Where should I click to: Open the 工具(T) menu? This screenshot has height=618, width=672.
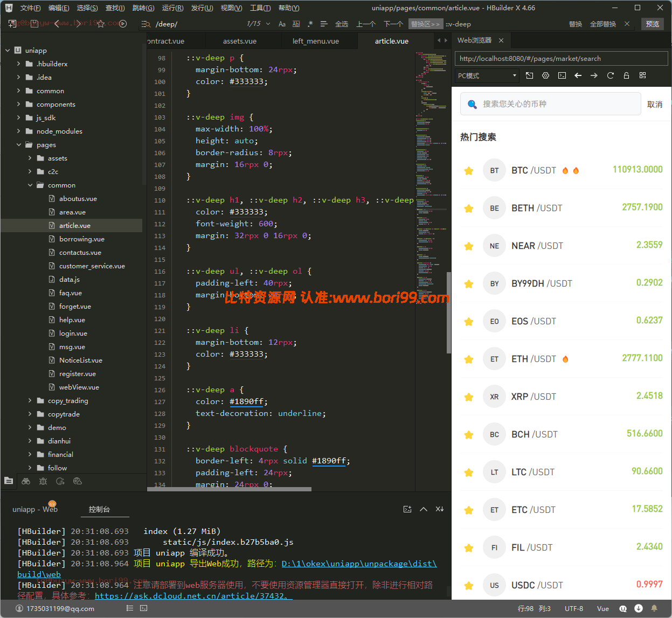click(260, 8)
